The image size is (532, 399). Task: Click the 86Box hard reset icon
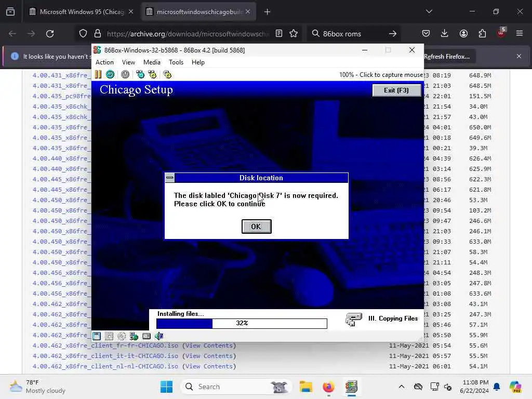point(110,74)
